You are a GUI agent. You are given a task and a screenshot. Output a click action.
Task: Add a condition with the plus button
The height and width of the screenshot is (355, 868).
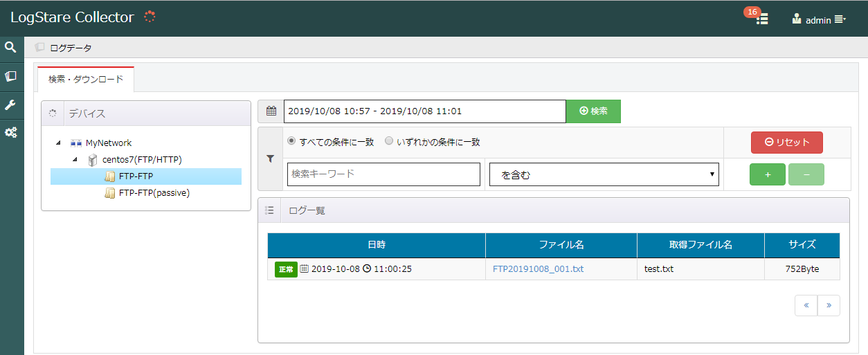point(768,174)
